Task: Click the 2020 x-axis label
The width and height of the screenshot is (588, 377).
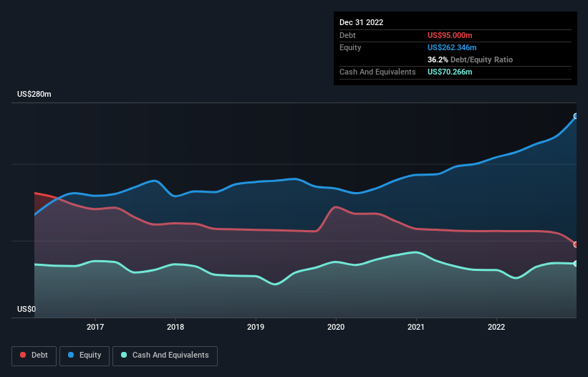Action: [x=336, y=327]
